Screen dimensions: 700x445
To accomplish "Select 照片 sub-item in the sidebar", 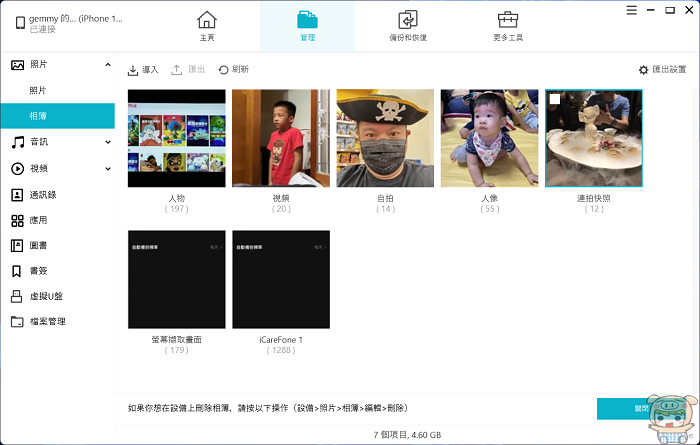I will pos(38,91).
